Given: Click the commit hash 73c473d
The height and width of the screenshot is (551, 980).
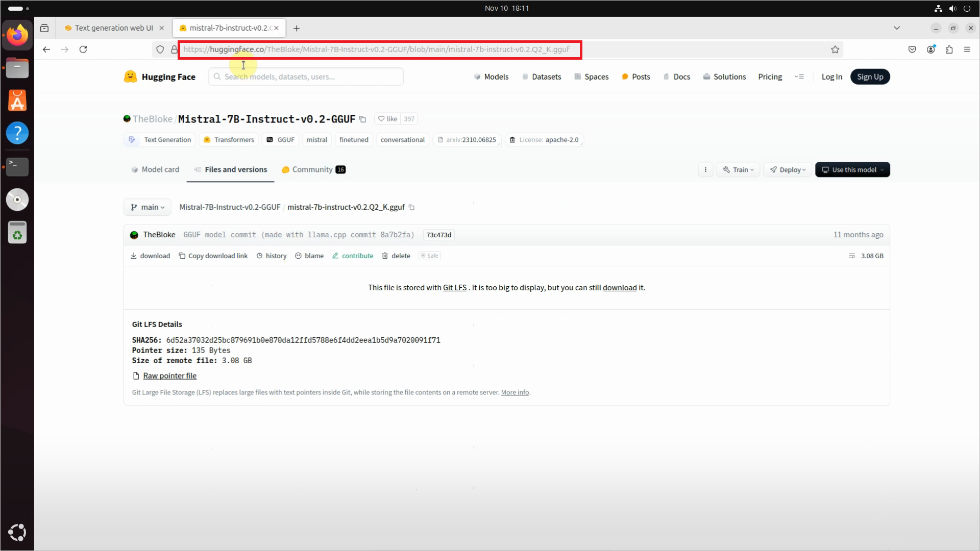Looking at the screenshot, I should (439, 235).
